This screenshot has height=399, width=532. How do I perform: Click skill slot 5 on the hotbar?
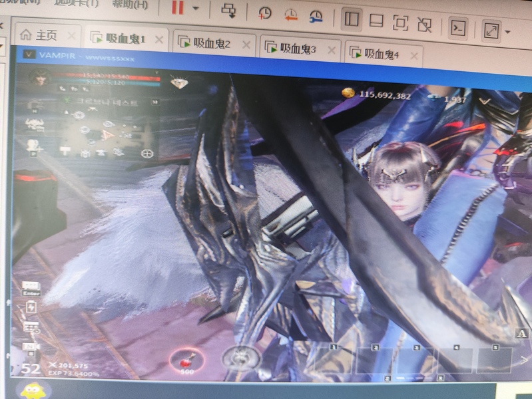tap(494, 360)
